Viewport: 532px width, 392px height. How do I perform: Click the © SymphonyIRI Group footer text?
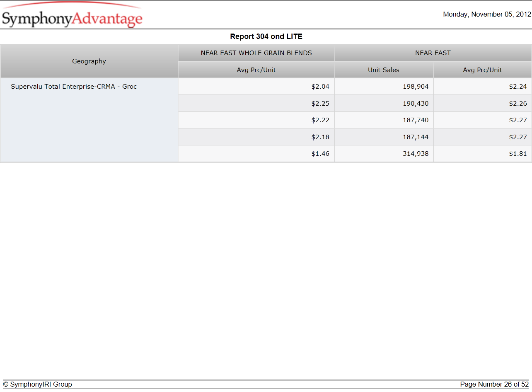(37, 385)
